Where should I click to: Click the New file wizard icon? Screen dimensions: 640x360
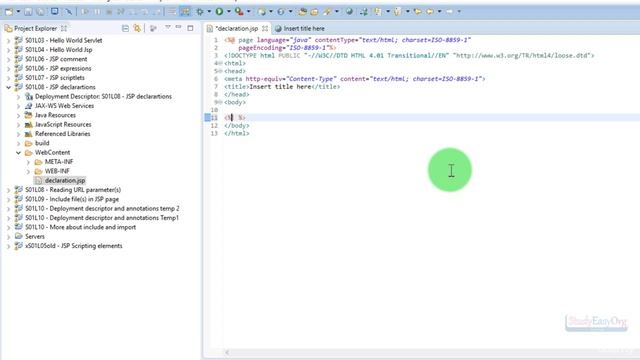pyautogui.click(x=9, y=12)
